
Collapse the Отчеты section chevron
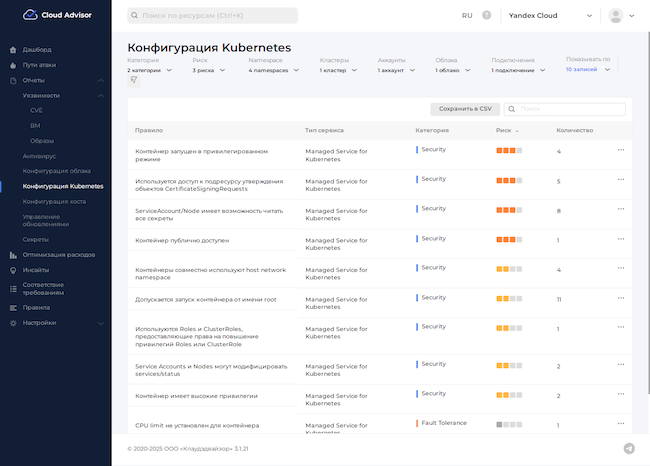101,80
